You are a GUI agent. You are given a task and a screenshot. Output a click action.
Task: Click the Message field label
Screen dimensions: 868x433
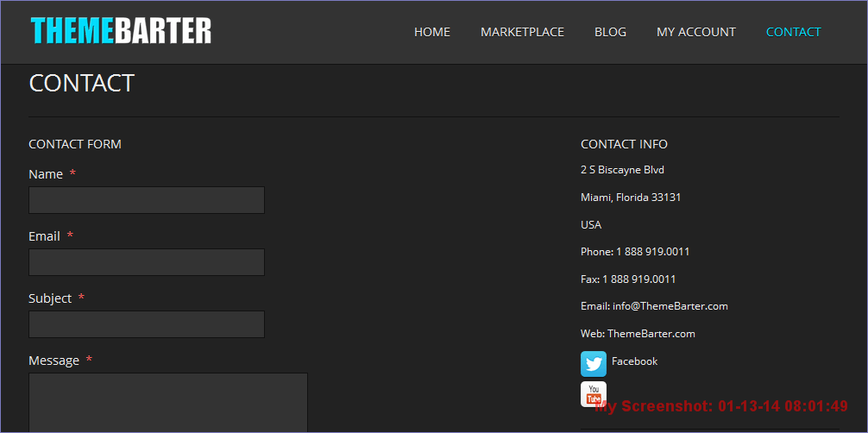[x=53, y=361]
